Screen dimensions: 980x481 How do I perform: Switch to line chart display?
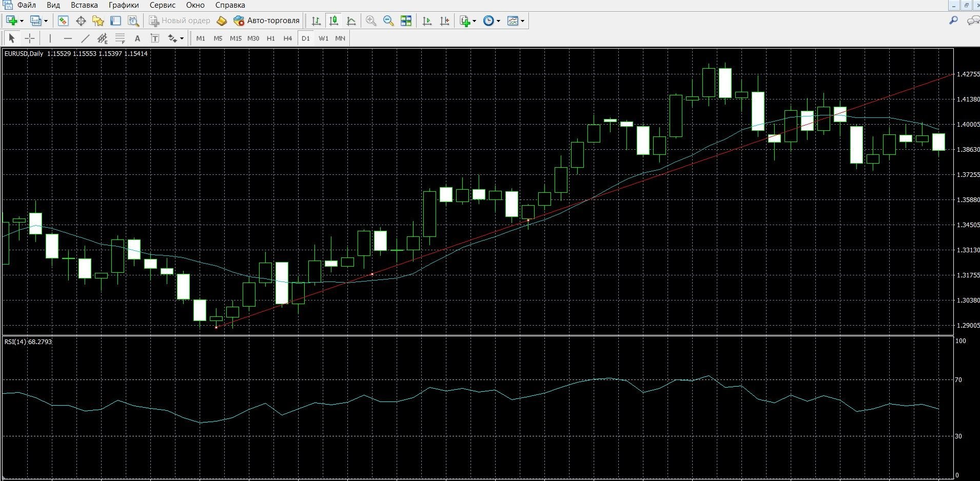coord(351,21)
